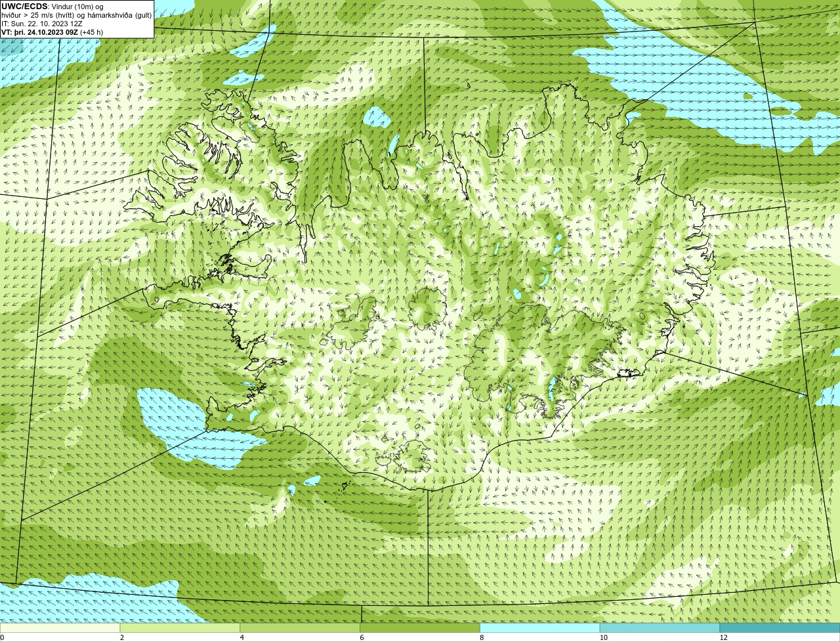Select the "4" tick label on the color scale
The width and height of the screenshot is (840, 642).
pos(242,637)
